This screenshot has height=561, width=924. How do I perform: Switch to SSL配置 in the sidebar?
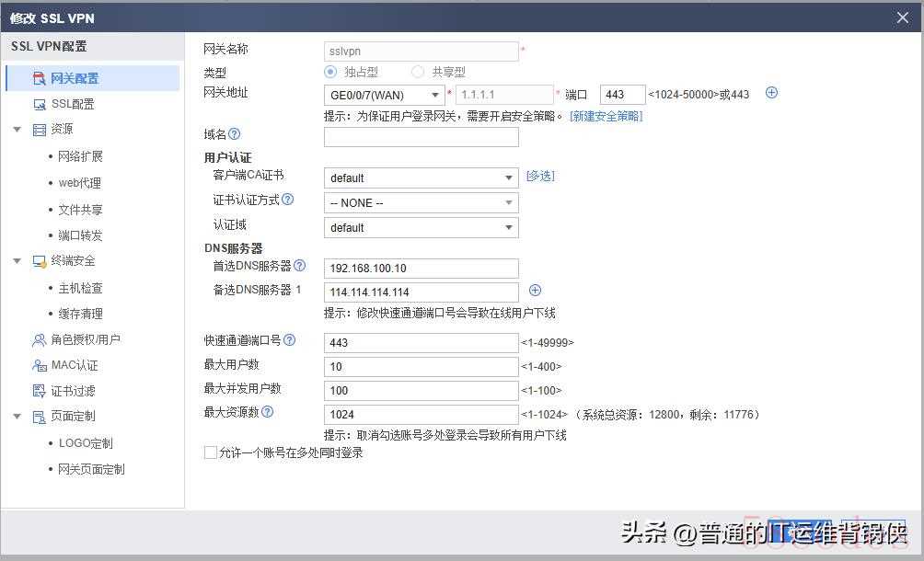[72, 104]
